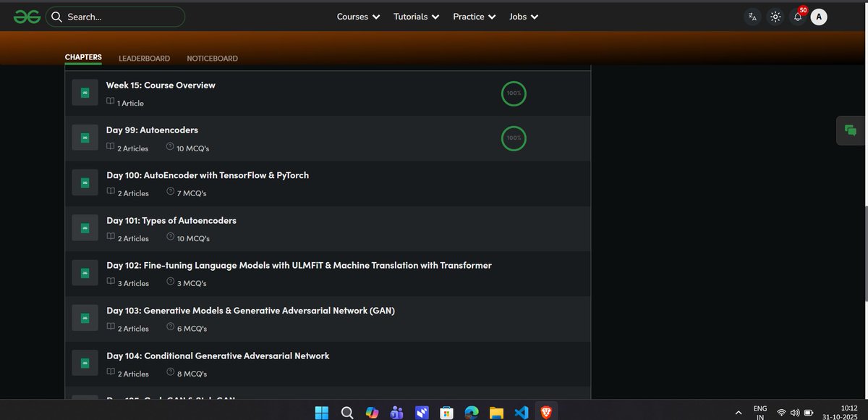Click the Day 102 chapter thumbnail icon
This screenshot has height=420, width=868.
(x=85, y=273)
